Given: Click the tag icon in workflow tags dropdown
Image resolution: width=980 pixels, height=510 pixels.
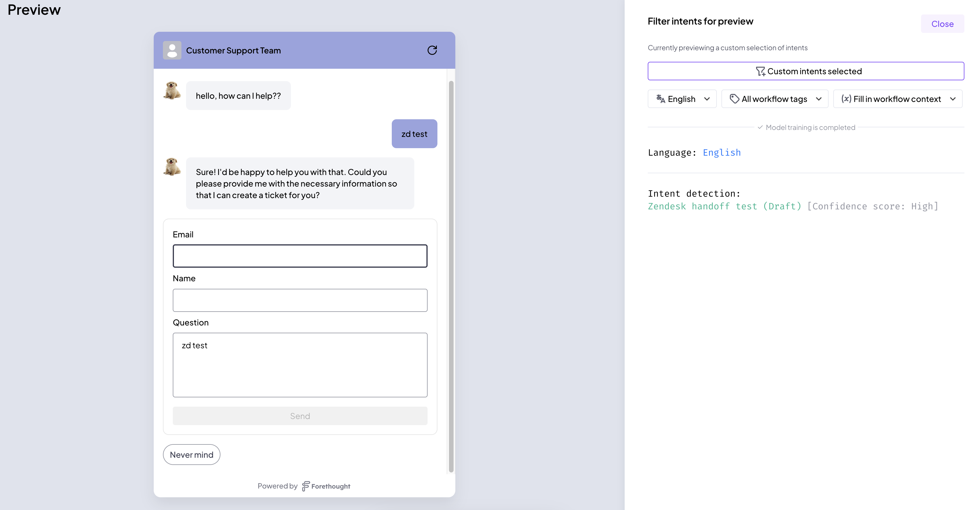Looking at the screenshot, I should pos(734,99).
